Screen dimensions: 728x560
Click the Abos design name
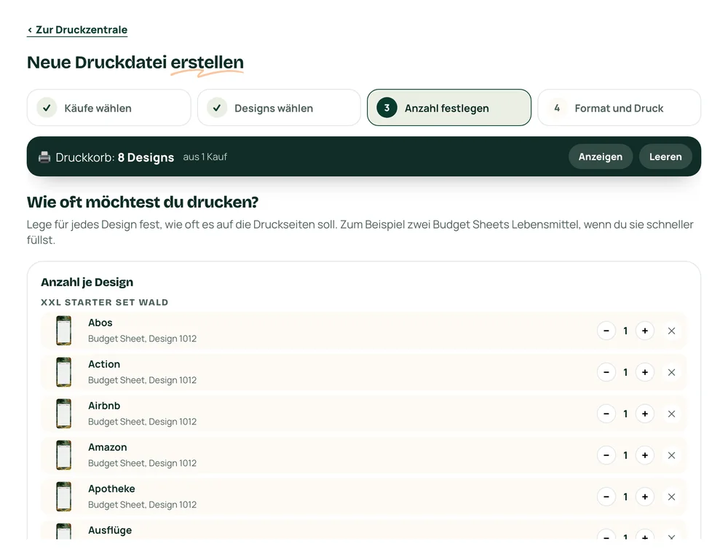100,323
